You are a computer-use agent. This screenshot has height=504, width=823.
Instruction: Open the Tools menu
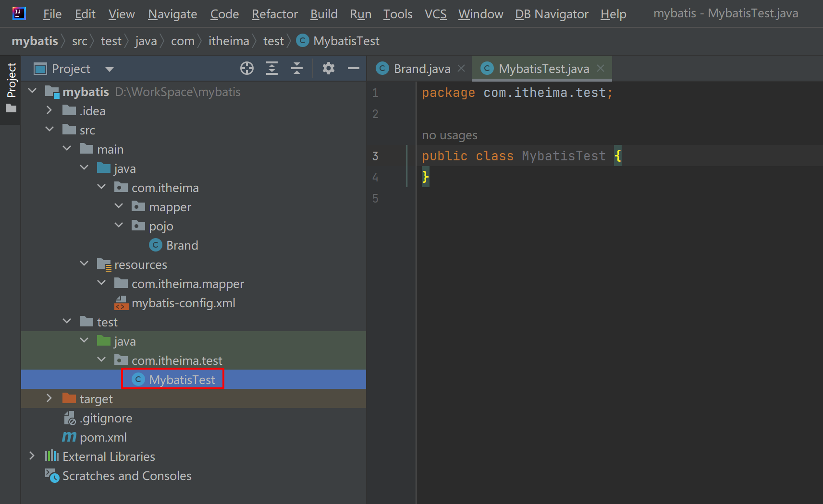click(398, 14)
